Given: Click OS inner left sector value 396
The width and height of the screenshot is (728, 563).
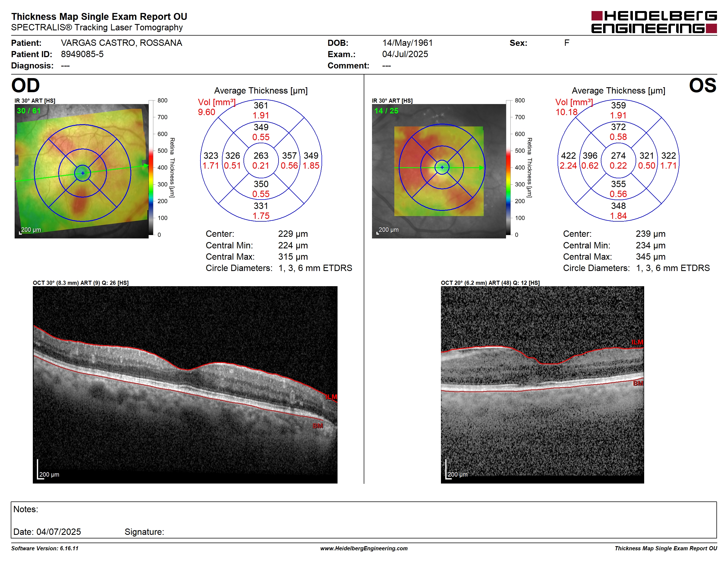Looking at the screenshot, I should tap(590, 156).
